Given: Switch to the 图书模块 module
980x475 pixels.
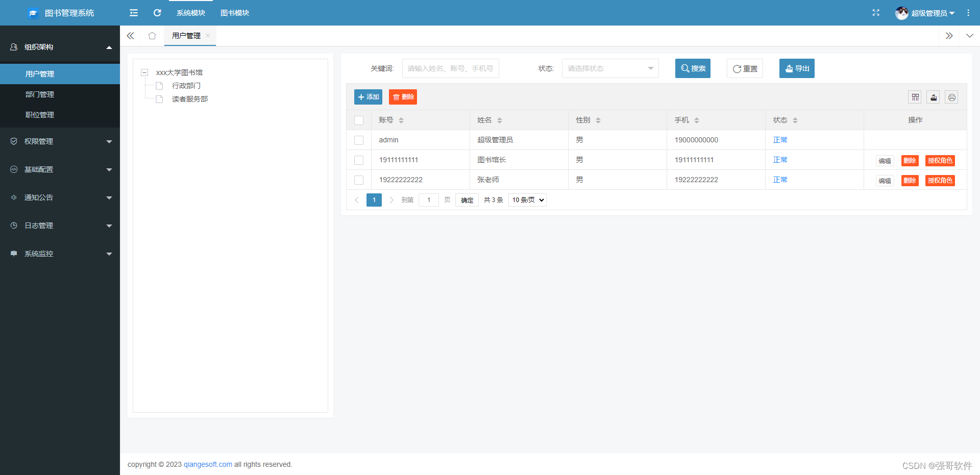Looking at the screenshot, I should tap(234, 13).
